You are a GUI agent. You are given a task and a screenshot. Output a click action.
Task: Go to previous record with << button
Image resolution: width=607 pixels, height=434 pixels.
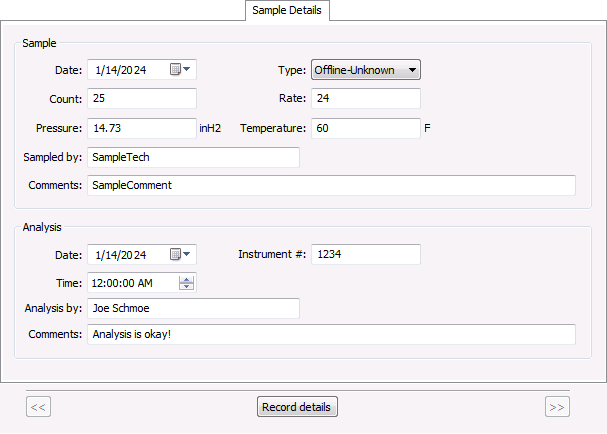38,407
